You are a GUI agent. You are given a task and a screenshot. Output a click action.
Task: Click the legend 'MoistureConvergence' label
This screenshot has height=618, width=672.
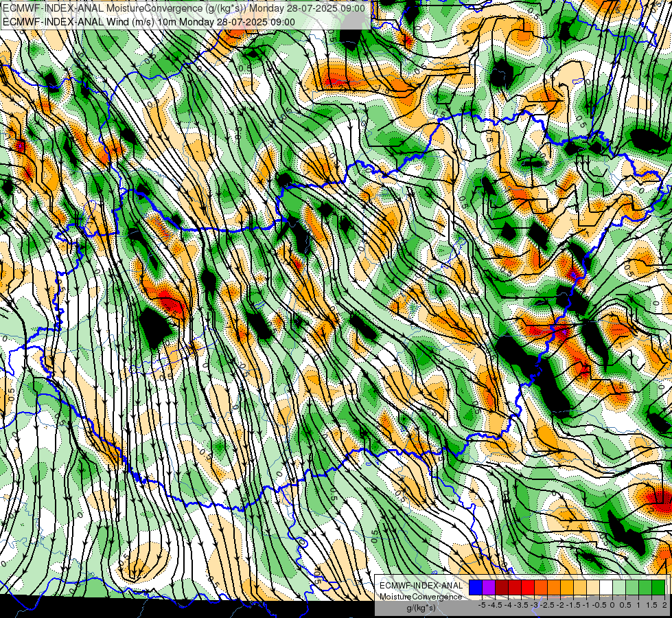(x=421, y=597)
